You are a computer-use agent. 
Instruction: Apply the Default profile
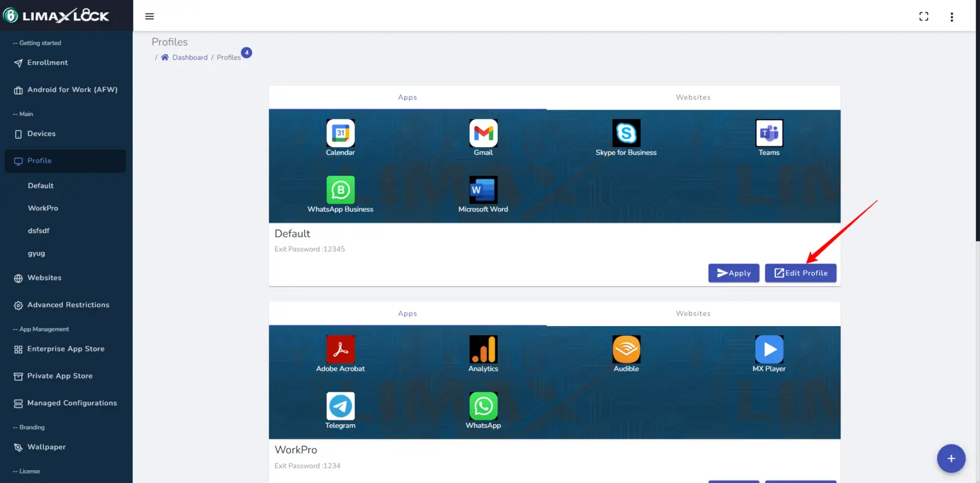tap(734, 273)
